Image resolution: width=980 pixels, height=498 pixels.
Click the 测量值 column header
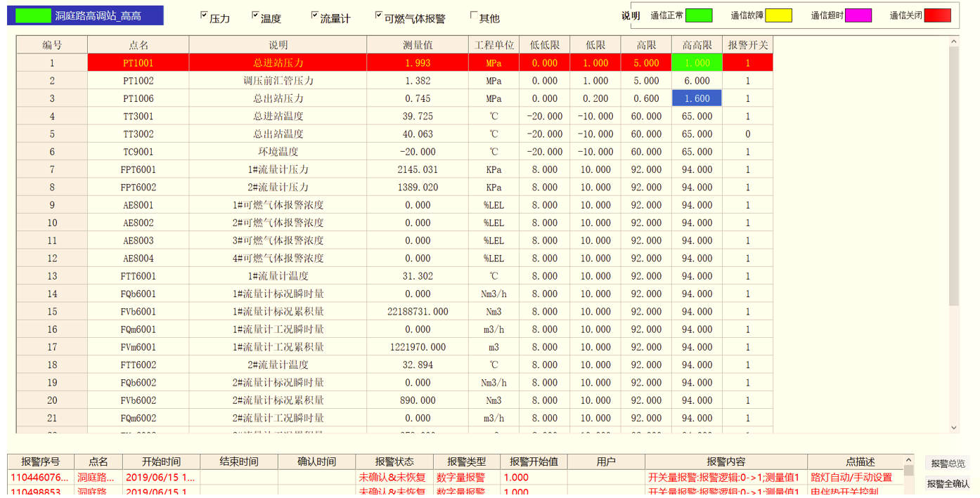[418, 45]
